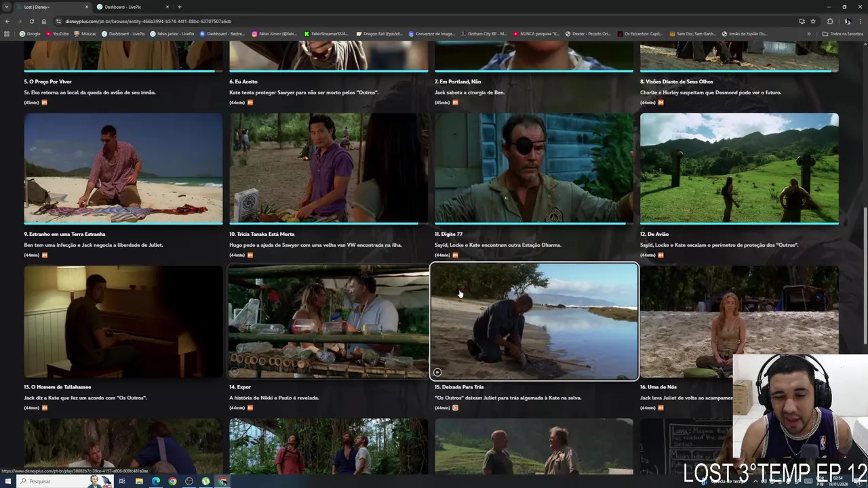Reload the Disney+ page

click(31, 21)
